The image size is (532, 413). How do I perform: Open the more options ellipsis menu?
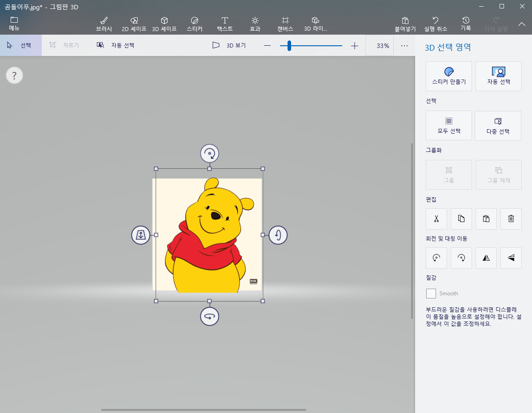click(404, 45)
